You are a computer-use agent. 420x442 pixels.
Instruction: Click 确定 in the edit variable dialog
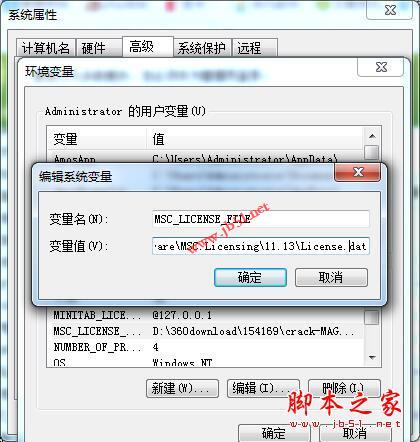[250, 277]
